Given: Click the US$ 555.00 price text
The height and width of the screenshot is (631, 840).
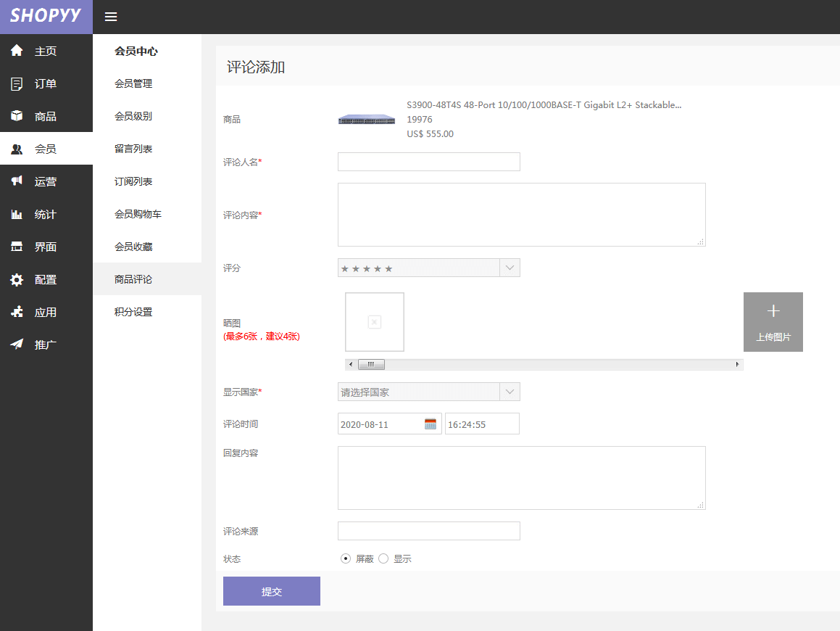Looking at the screenshot, I should pos(431,134).
